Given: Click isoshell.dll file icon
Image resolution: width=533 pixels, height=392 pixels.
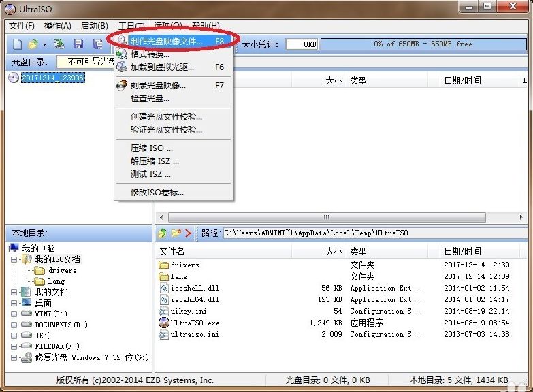Looking at the screenshot, I should pos(164,288).
